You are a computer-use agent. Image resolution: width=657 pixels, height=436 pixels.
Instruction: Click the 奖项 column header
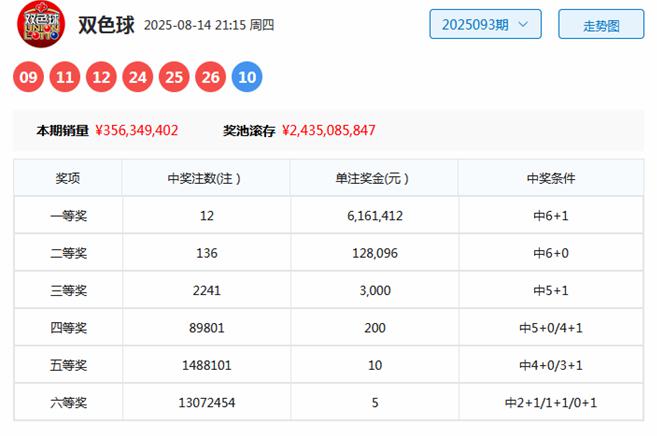(68, 178)
